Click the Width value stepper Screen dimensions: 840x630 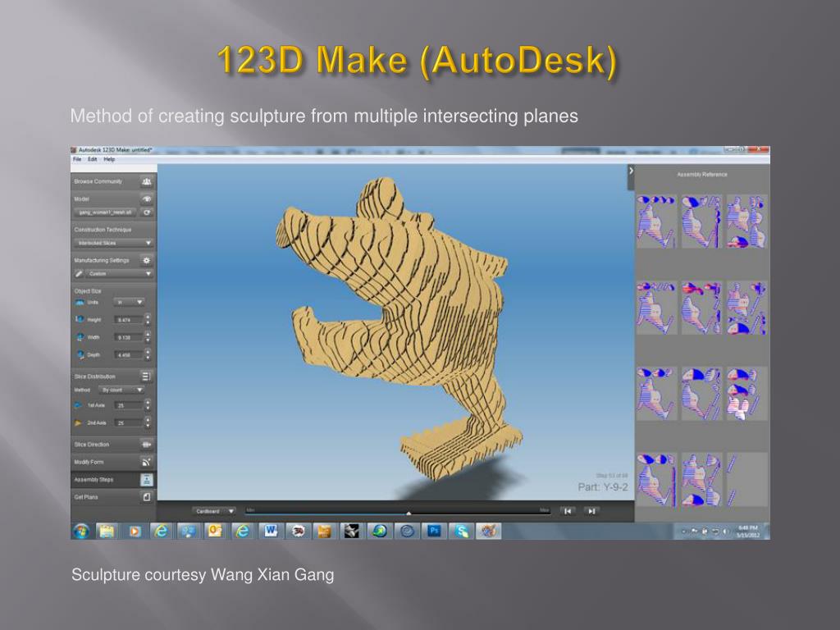coord(148,337)
